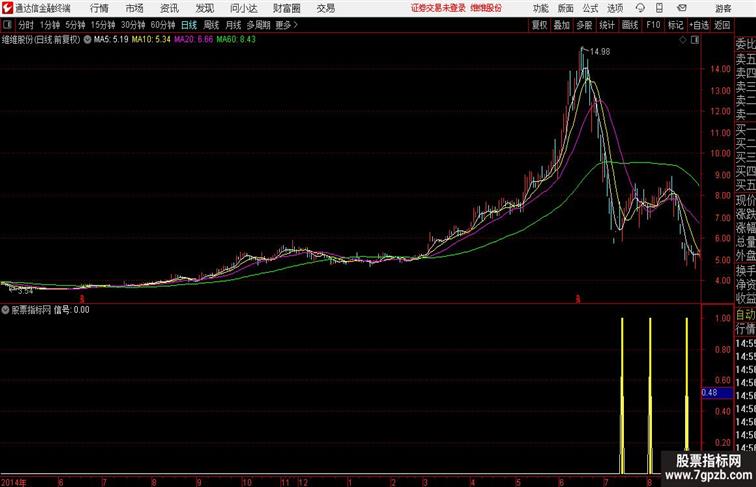Toggle the left sidebar panel icon
756x487 pixels.
point(7,25)
